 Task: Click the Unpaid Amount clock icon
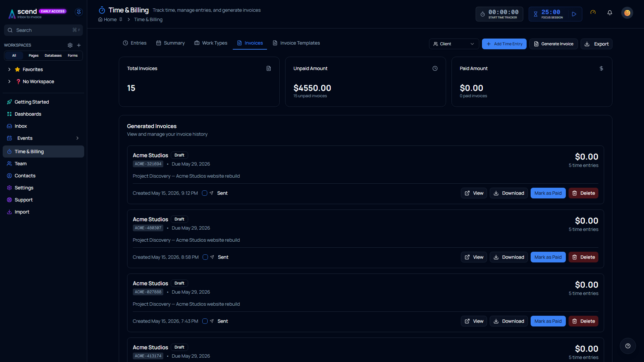coord(435,68)
